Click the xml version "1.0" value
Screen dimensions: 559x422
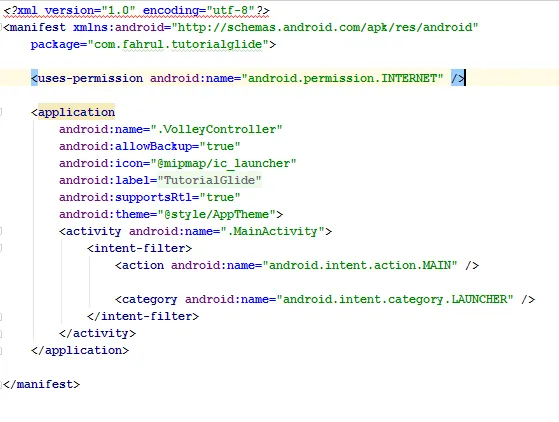coord(118,10)
